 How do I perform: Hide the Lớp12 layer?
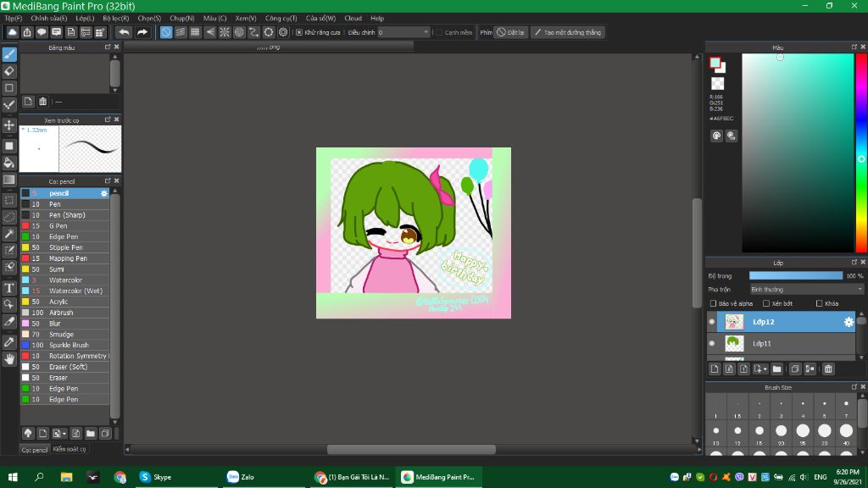point(712,321)
